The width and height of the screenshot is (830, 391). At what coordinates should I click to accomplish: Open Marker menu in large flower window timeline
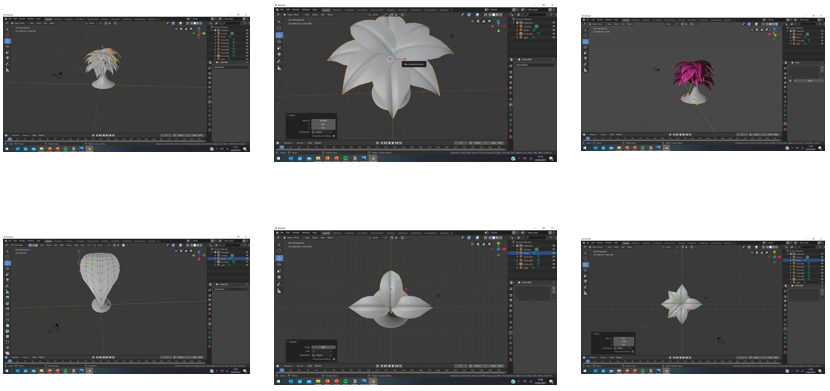[318, 143]
